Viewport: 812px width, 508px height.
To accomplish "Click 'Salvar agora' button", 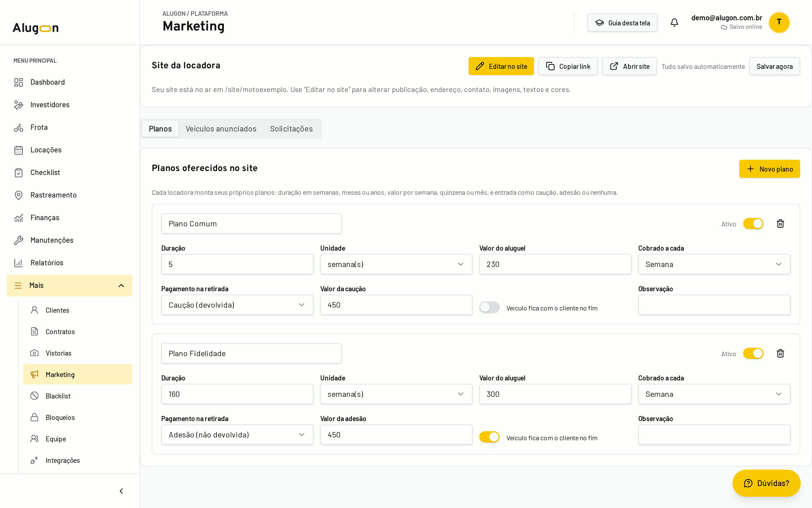I will [x=775, y=66].
